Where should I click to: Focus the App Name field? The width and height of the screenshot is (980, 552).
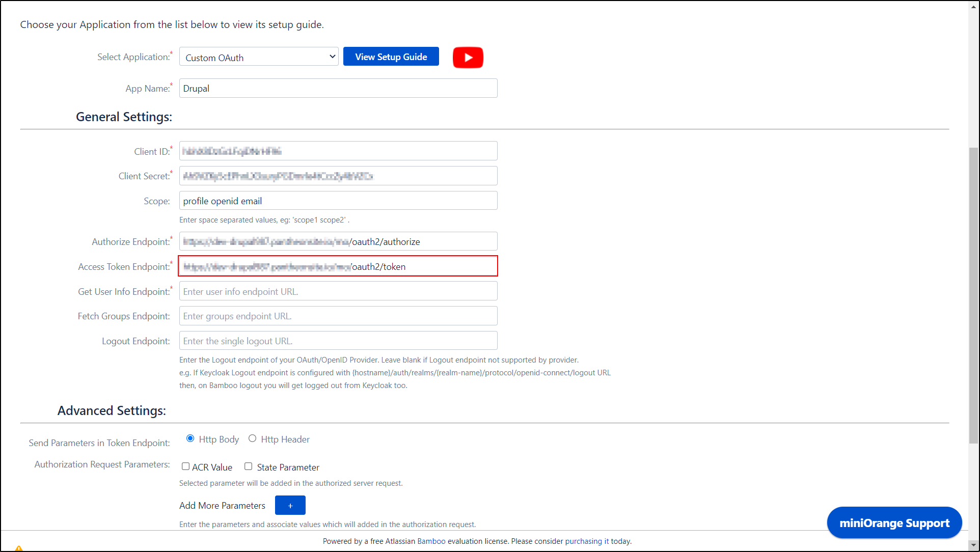[338, 89]
